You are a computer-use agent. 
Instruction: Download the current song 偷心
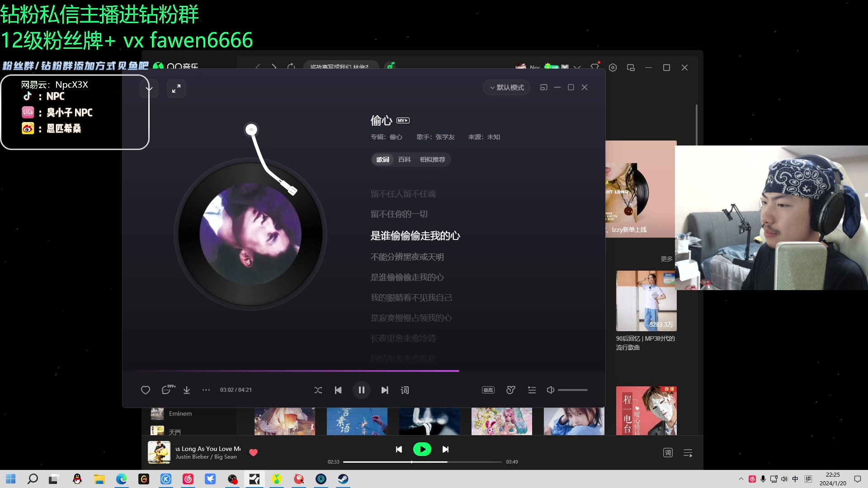[186, 390]
